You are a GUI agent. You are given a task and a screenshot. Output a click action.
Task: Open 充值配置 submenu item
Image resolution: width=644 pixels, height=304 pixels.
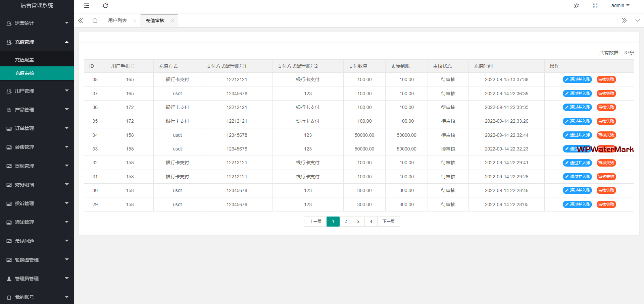coord(24,60)
